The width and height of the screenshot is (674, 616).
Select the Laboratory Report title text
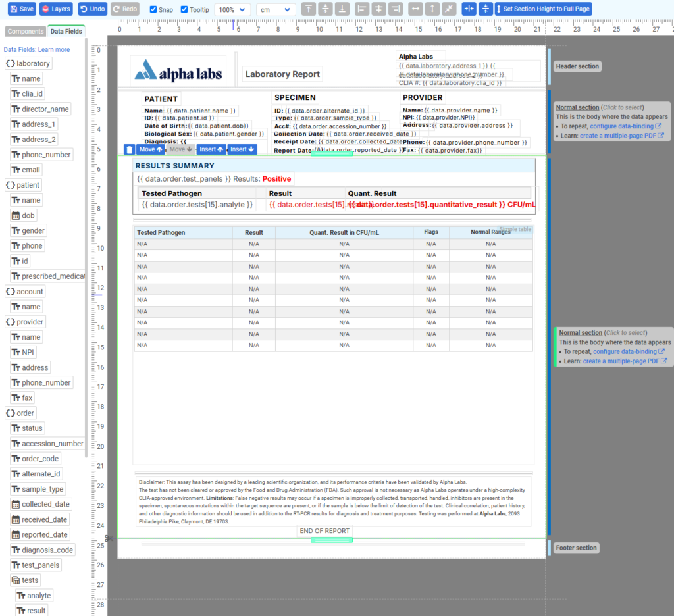[282, 74]
